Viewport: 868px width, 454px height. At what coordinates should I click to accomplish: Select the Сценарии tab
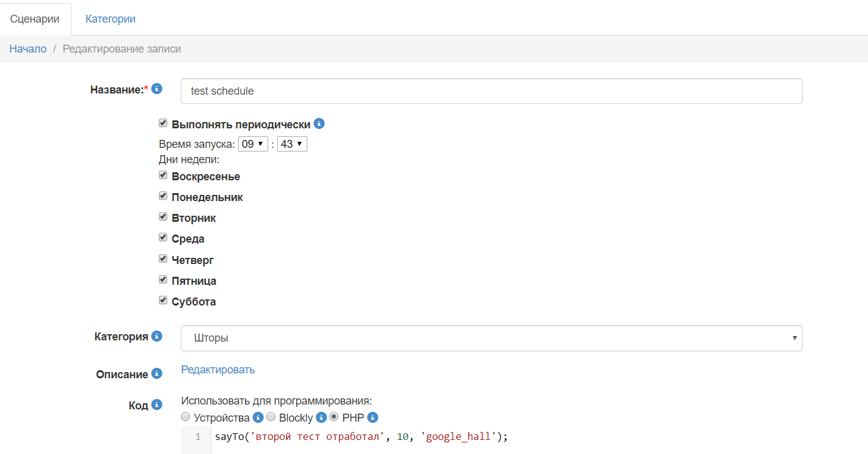pos(35,19)
